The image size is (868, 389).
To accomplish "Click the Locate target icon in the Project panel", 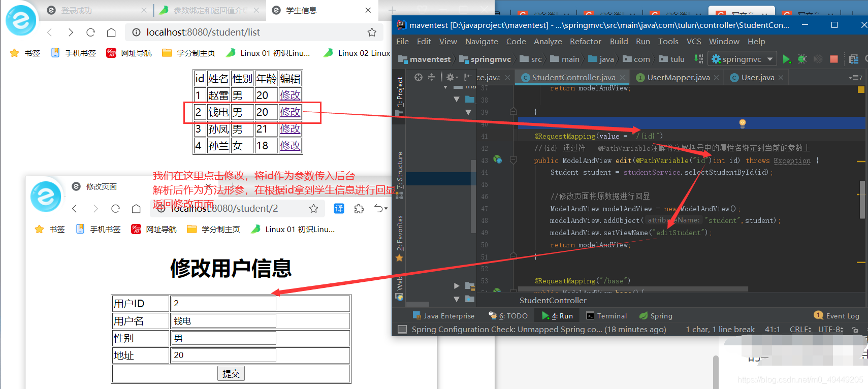I will (418, 77).
